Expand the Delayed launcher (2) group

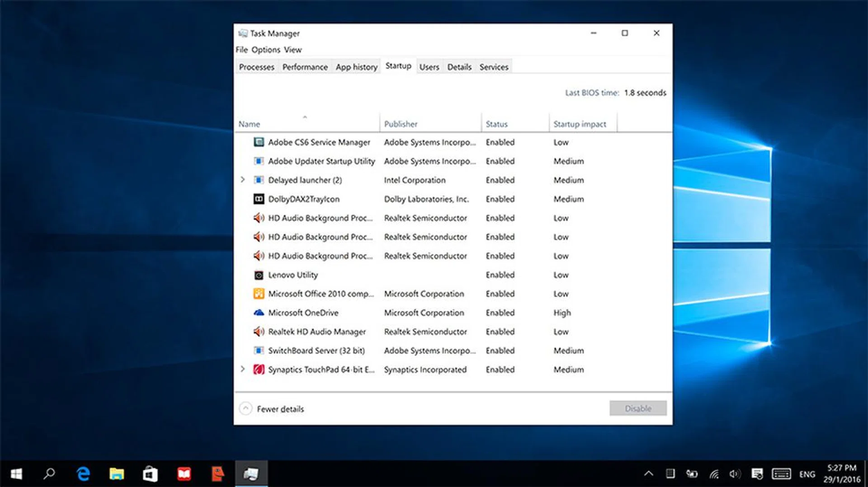(x=243, y=180)
